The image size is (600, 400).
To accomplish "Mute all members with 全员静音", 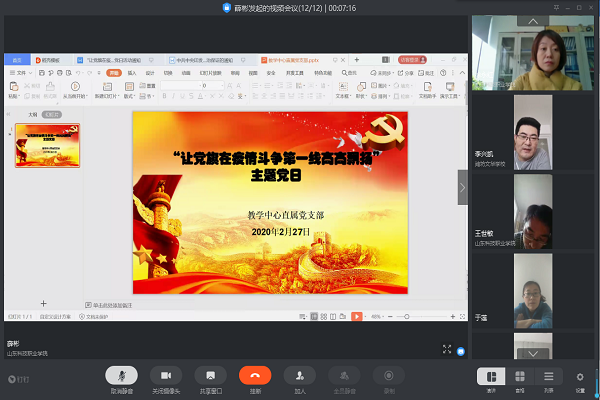I will (x=344, y=376).
